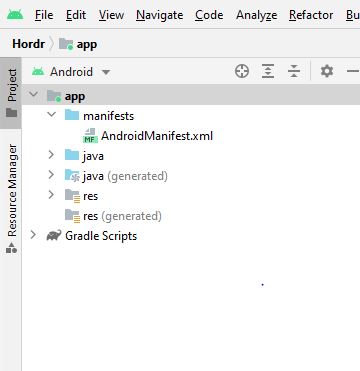
Task: Open the File menu
Action: (x=44, y=15)
